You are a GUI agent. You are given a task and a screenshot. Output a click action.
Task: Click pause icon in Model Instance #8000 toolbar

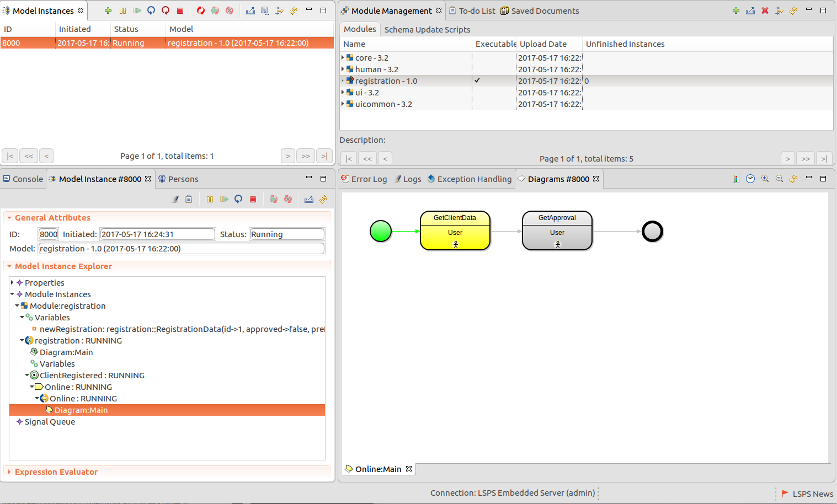210,199
